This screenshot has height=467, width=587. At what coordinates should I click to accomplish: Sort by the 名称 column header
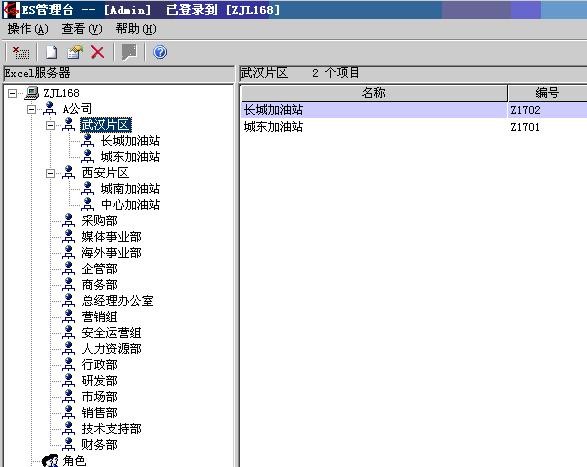374,93
